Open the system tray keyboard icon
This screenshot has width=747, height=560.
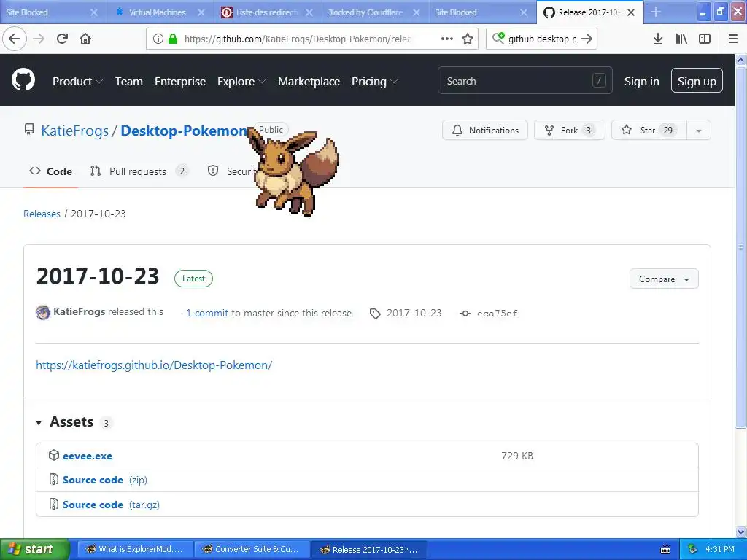tap(665, 550)
